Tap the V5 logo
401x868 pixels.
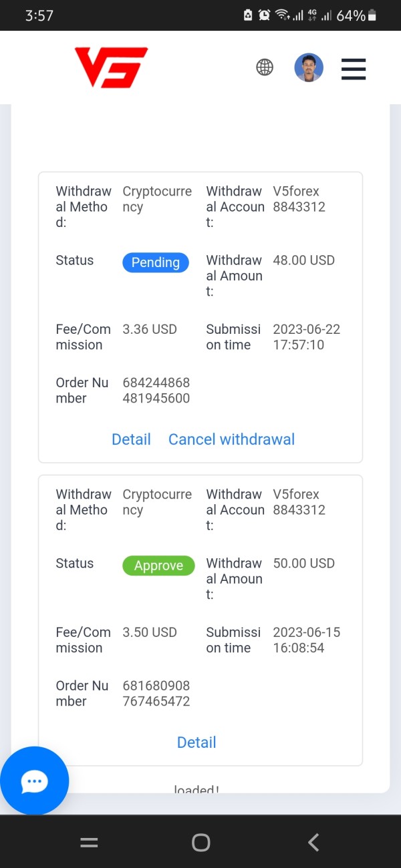click(111, 67)
